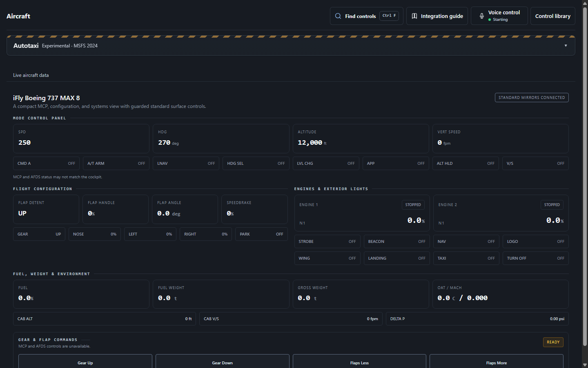Click the microphone icon in Voice control

[x=482, y=16]
